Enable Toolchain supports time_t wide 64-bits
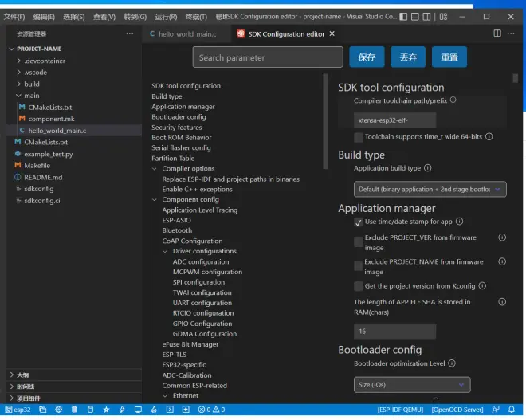 (x=359, y=137)
